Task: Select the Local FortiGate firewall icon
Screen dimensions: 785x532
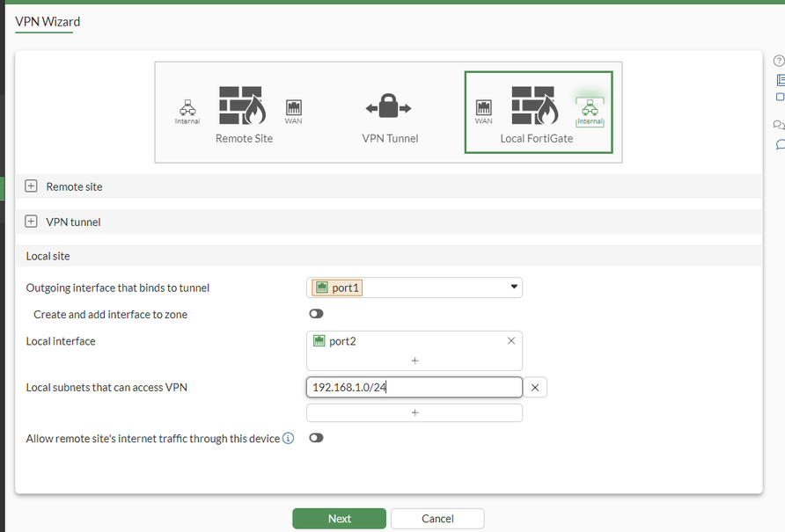Action: (535, 106)
